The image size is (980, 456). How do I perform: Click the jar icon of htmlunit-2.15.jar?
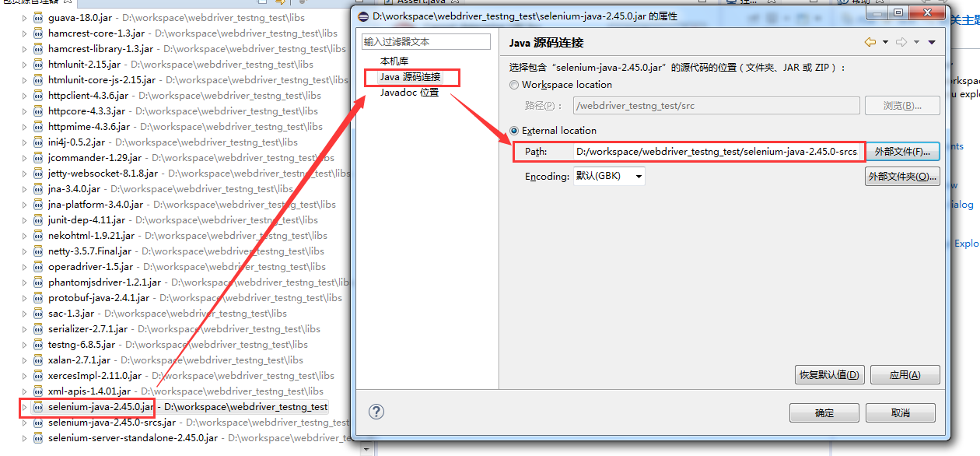pos(38,64)
